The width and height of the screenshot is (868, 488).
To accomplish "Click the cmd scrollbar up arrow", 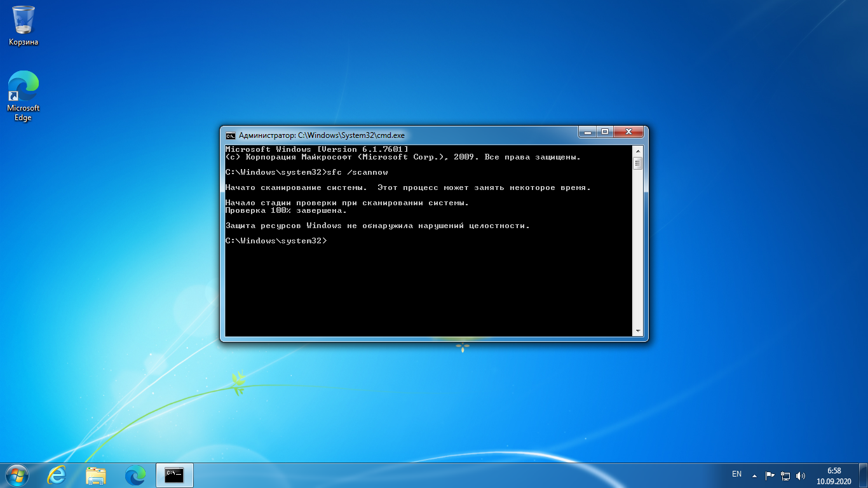I will (x=638, y=151).
